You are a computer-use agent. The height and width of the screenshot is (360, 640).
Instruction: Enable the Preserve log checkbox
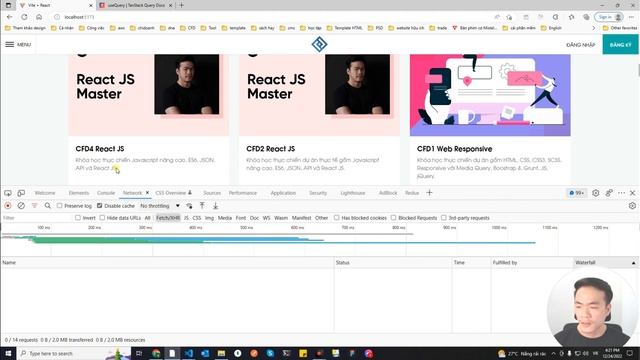pyautogui.click(x=60, y=206)
